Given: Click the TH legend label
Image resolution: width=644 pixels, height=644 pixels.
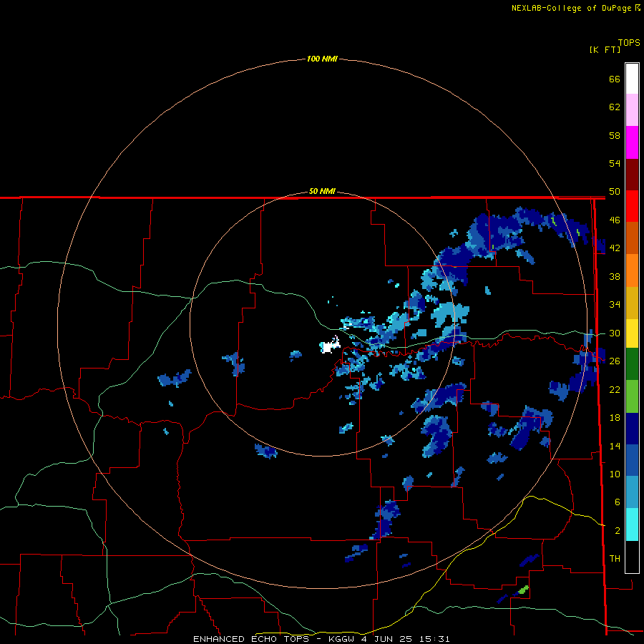Looking at the screenshot, I should [615, 559].
